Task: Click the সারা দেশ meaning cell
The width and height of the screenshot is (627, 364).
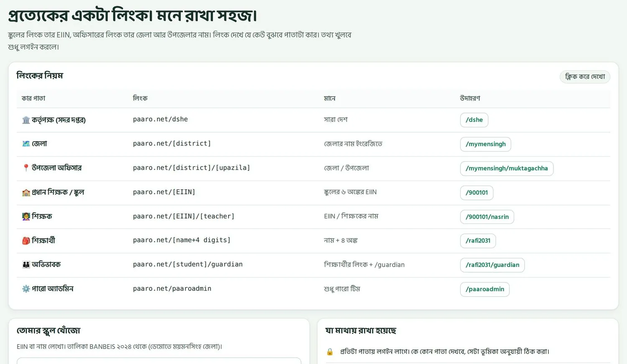Action: [x=336, y=120]
